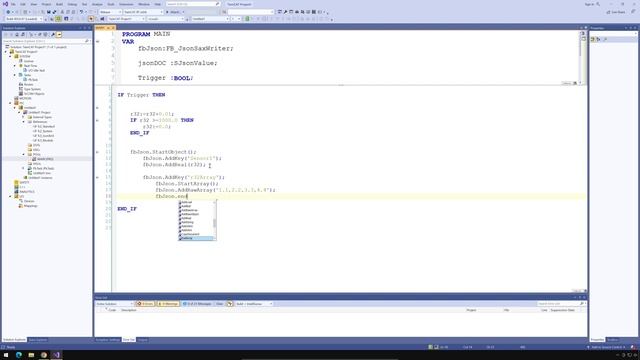Click the search icon in Quick Launch box

coord(217,4)
